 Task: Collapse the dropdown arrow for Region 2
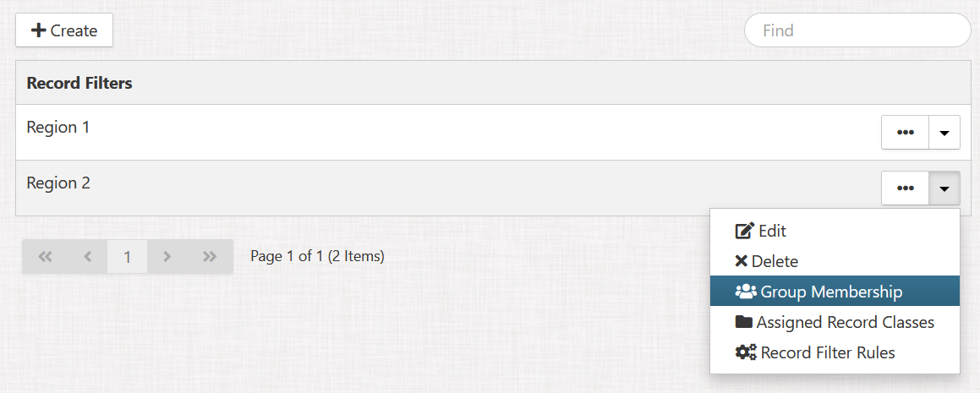coord(944,188)
